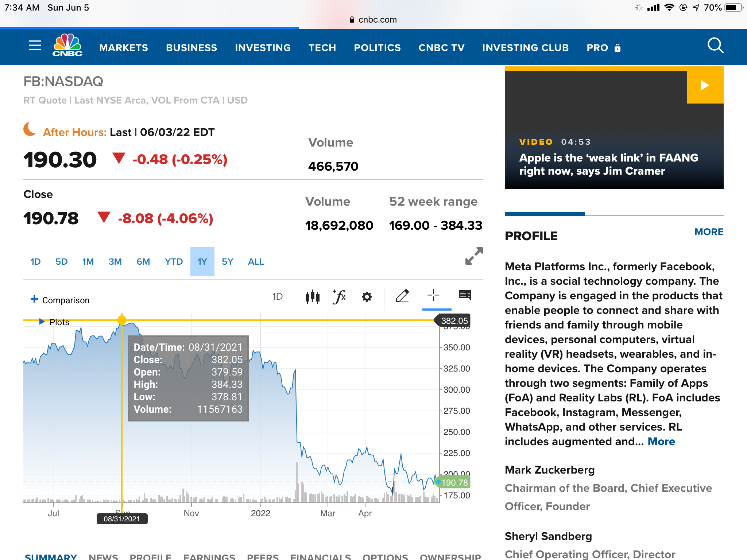Select the 6M time range
Screen dimensions: 747x560
click(x=143, y=262)
